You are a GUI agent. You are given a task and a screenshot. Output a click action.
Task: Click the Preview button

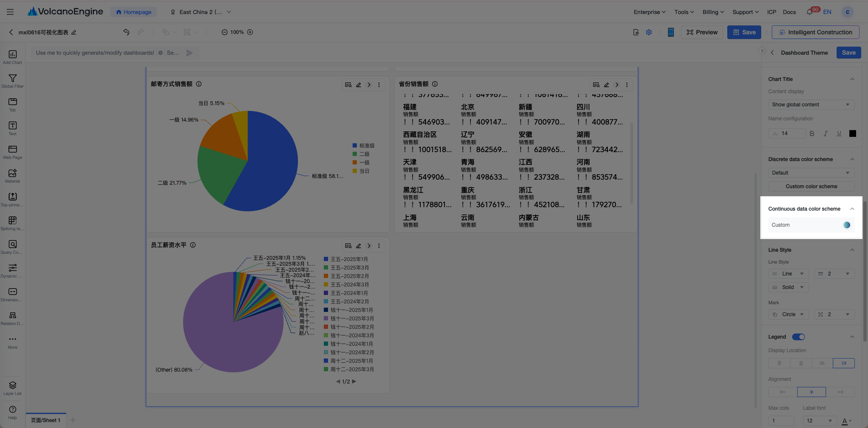point(702,32)
